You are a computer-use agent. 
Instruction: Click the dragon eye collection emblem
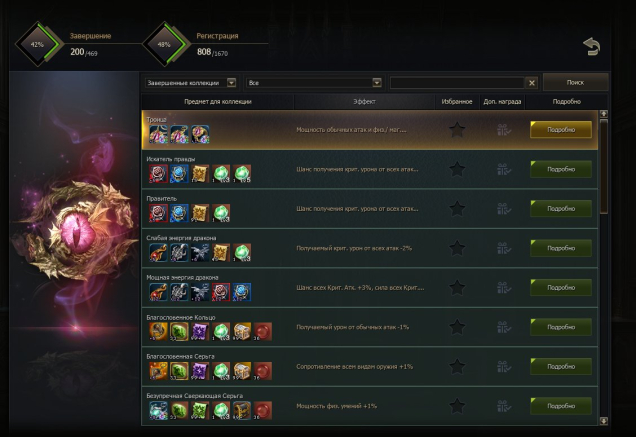click(76, 231)
